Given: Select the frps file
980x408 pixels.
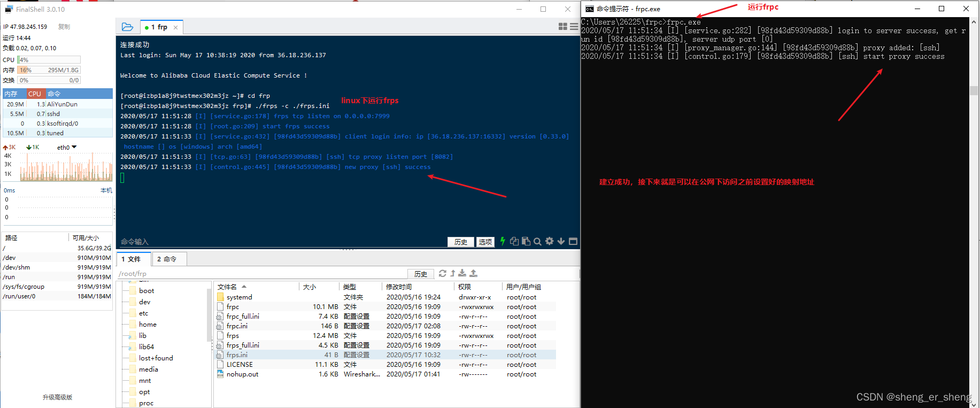Looking at the screenshot, I should point(385,336).
